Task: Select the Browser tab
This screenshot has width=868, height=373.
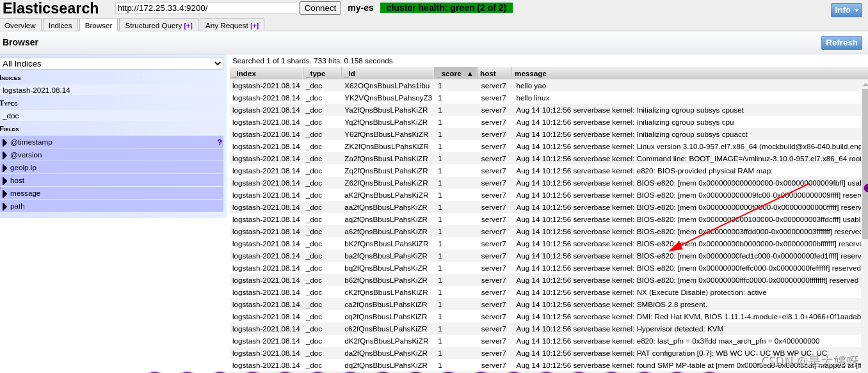Action: pyautogui.click(x=99, y=26)
